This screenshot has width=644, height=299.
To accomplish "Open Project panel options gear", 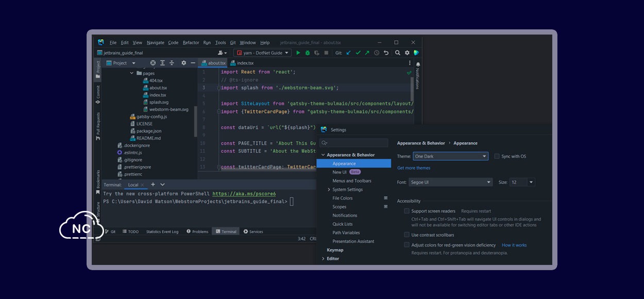I will coord(183,63).
